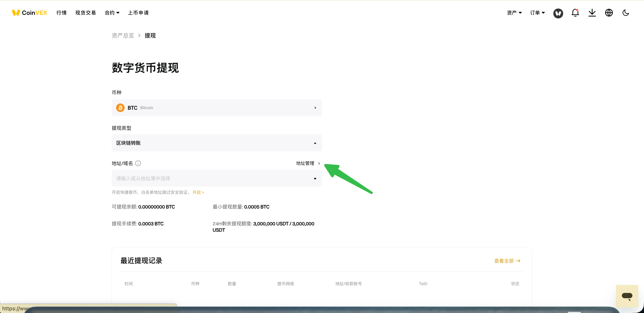644x313 pixels.
Task: Click the 0.00000000 BTC available balance
Action: (156, 207)
